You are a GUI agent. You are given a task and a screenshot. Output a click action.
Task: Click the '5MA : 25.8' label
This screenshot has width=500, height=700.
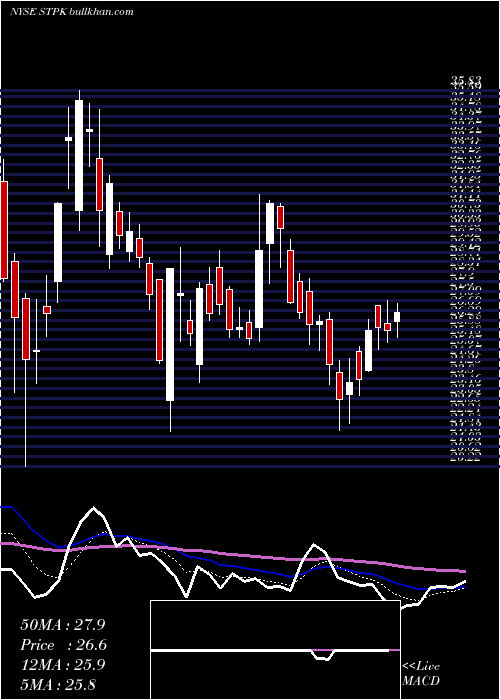click(x=58, y=685)
